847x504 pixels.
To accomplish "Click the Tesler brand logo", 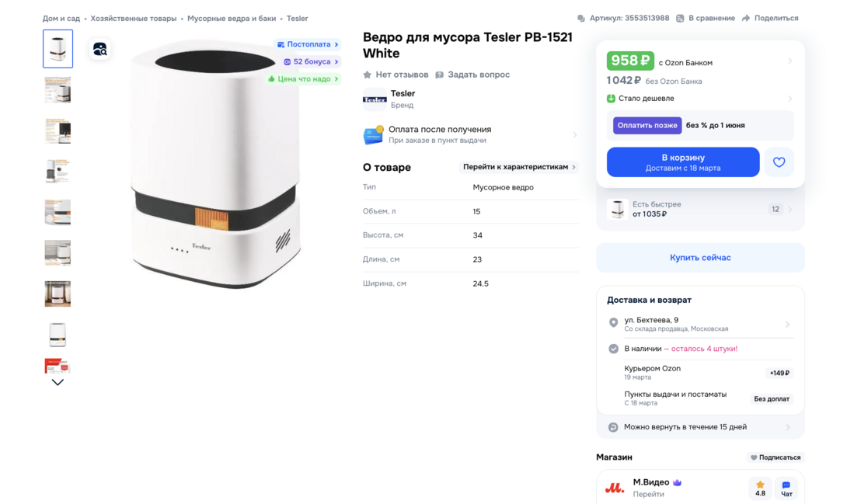I will (x=375, y=99).
